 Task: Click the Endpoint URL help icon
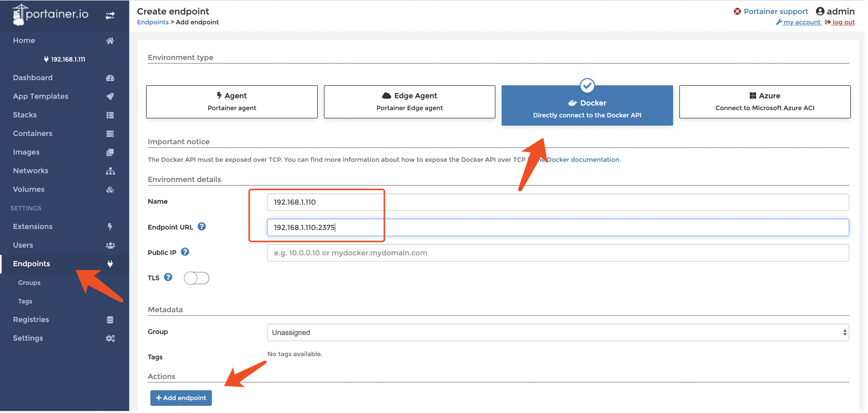click(x=202, y=227)
